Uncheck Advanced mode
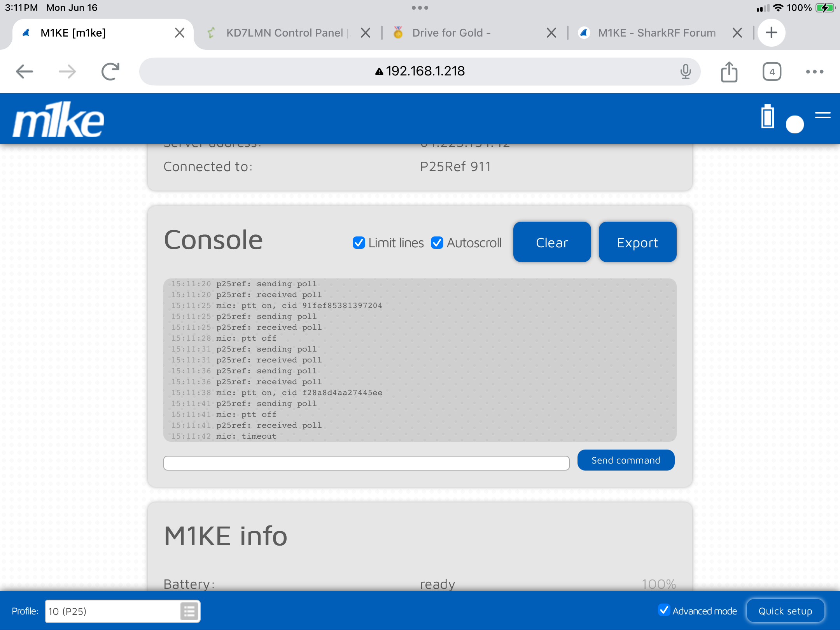Image resolution: width=840 pixels, height=630 pixels. 664,610
